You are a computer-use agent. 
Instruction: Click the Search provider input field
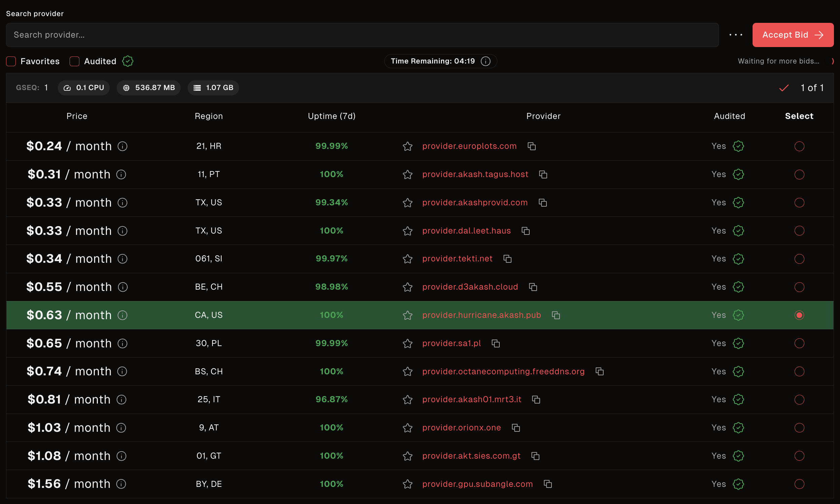[x=362, y=35]
